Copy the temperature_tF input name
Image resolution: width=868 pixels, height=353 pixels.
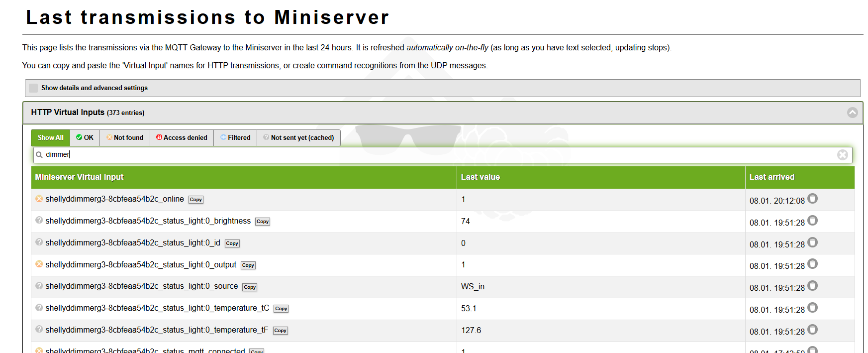point(281,331)
